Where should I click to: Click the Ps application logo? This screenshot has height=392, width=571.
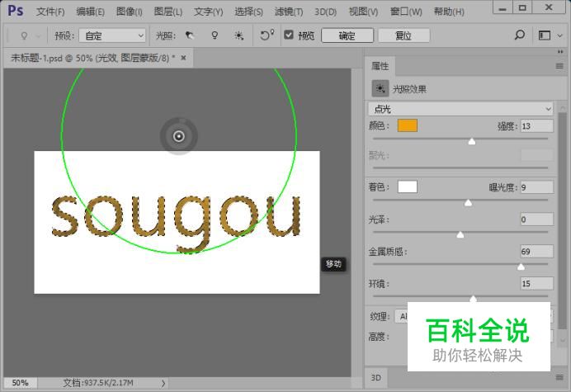(16, 11)
